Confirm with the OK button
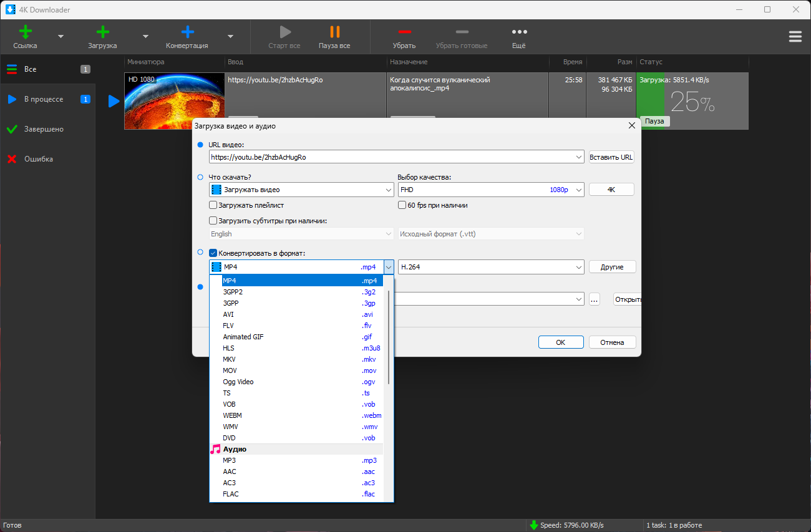This screenshot has width=811, height=532. coord(561,342)
